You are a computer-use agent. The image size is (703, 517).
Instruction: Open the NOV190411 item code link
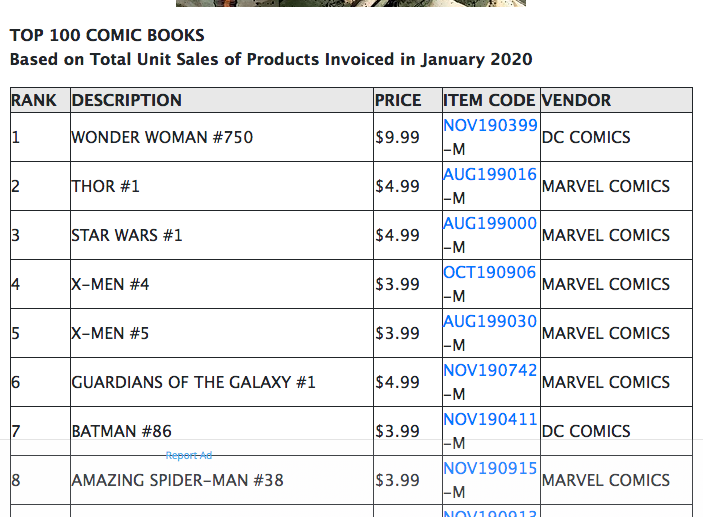coord(490,420)
